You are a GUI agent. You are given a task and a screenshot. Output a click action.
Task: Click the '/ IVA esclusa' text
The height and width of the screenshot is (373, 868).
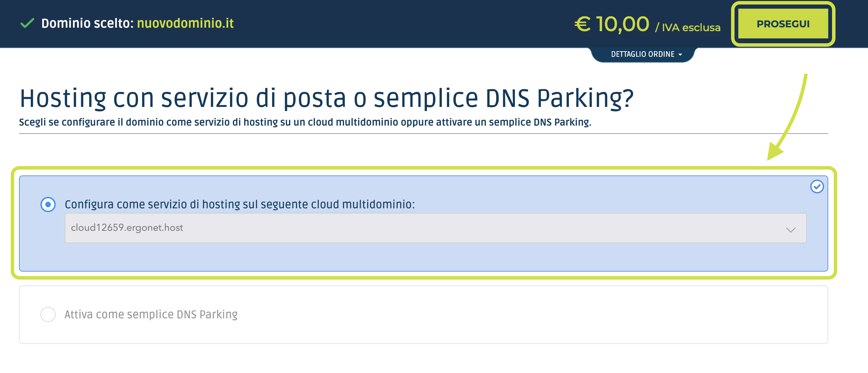[x=687, y=27]
